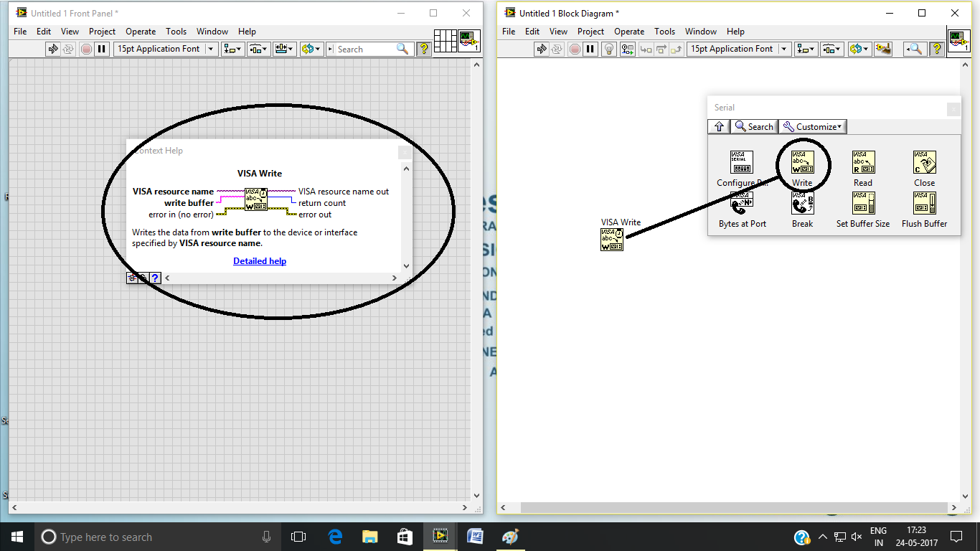Viewport: 980px width, 551px height.
Task: Enable Highlight Execution on block diagram toolbar
Action: tap(608, 49)
